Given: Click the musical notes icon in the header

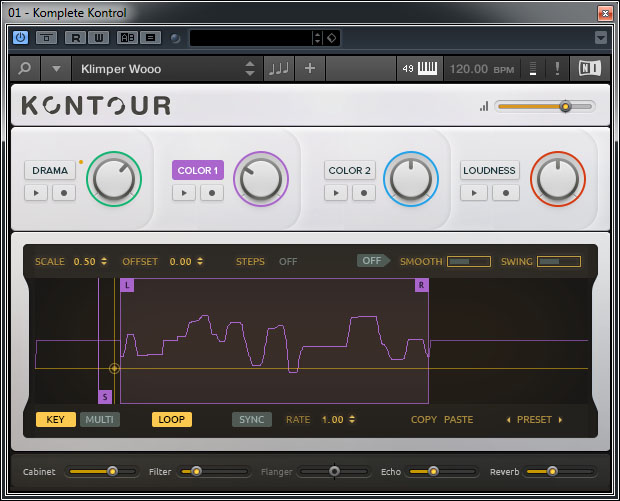Looking at the screenshot, I should tap(277, 69).
